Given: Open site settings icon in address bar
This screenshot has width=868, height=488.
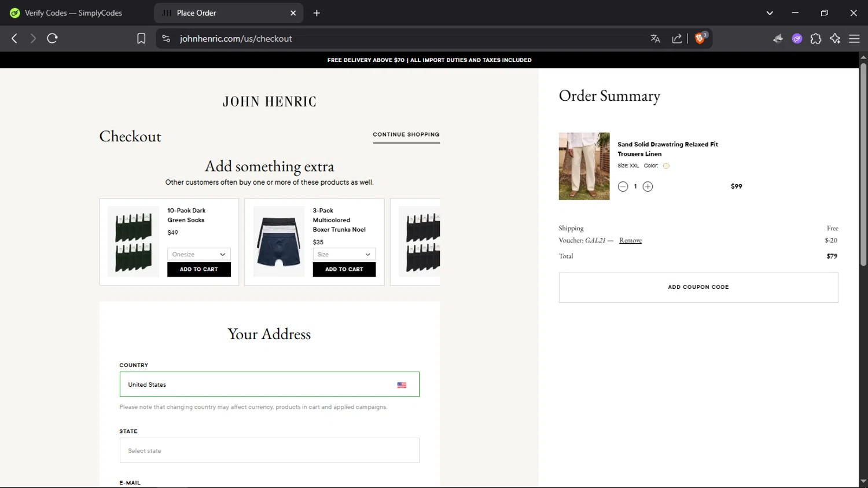Looking at the screenshot, I should 166,39.
